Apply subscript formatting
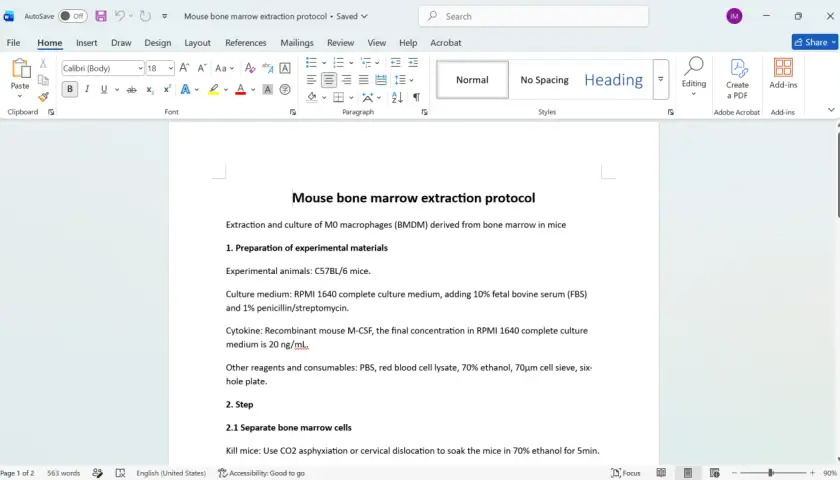This screenshot has height=480, width=840. (150, 89)
